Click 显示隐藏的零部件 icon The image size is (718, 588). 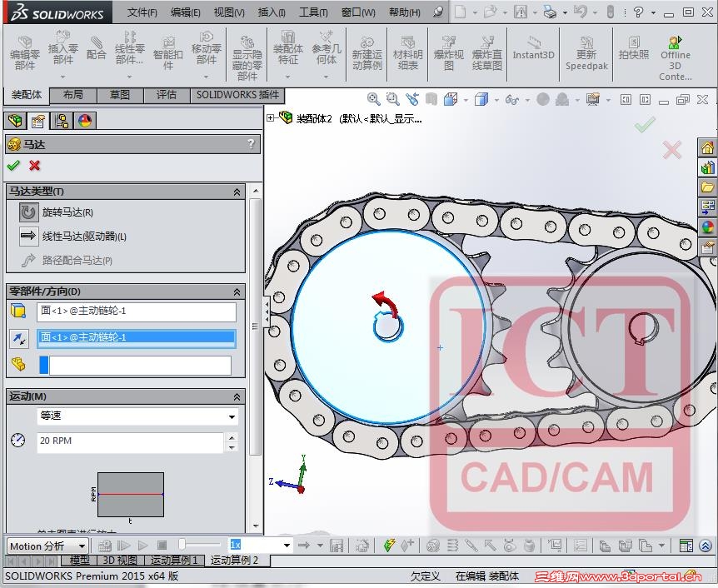(247, 58)
